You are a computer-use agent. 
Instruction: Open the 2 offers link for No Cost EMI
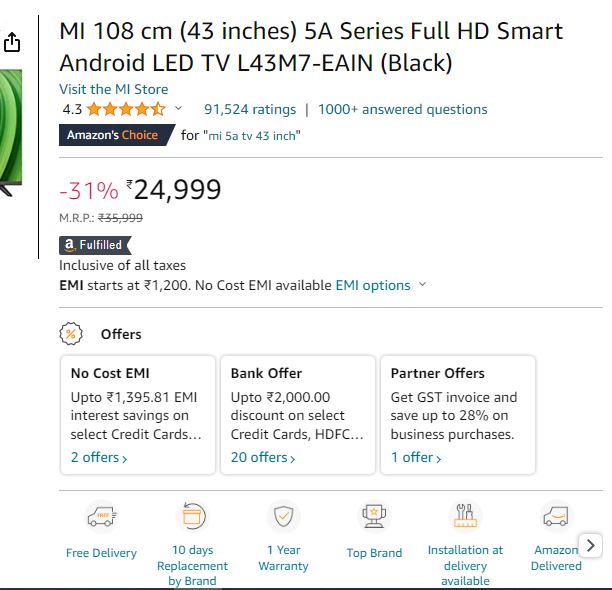tap(99, 457)
